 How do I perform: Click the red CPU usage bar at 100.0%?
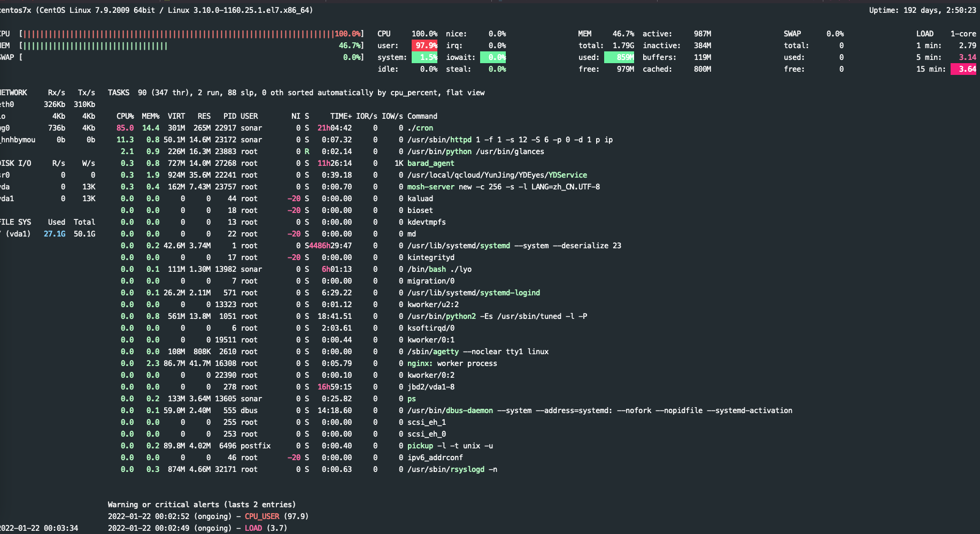coord(179,34)
